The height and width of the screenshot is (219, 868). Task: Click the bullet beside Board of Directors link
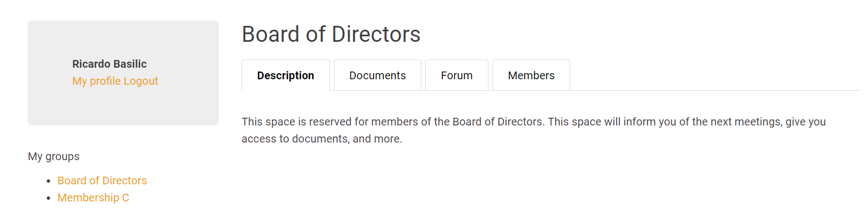tap(48, 180)
